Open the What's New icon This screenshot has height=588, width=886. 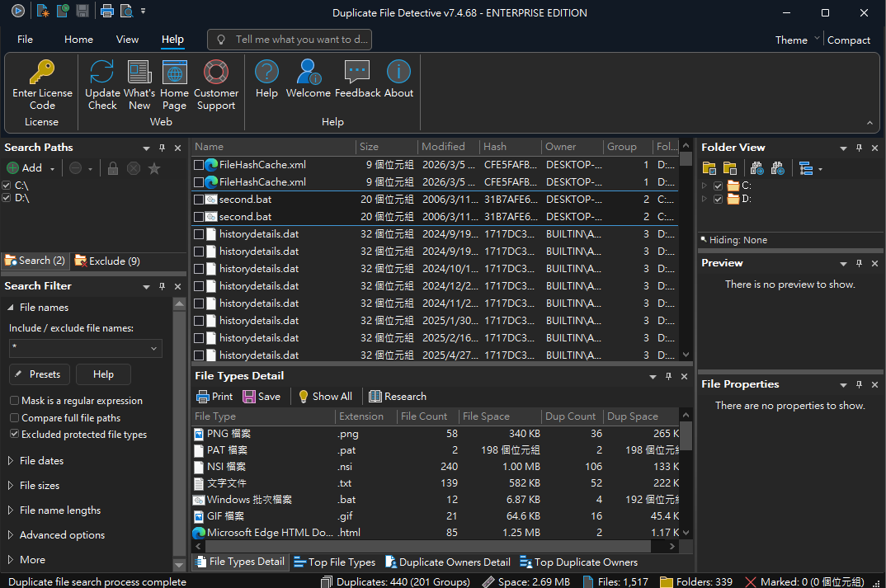point(139,73)
